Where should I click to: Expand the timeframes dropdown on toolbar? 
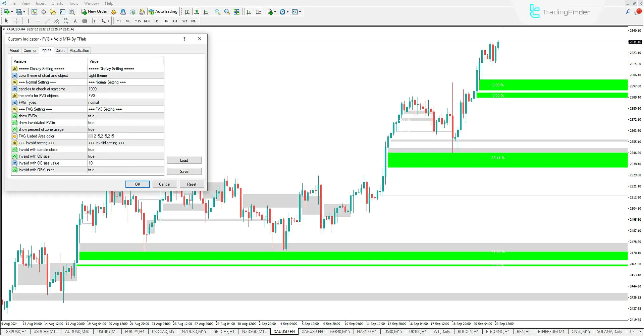tap(287, 12)
